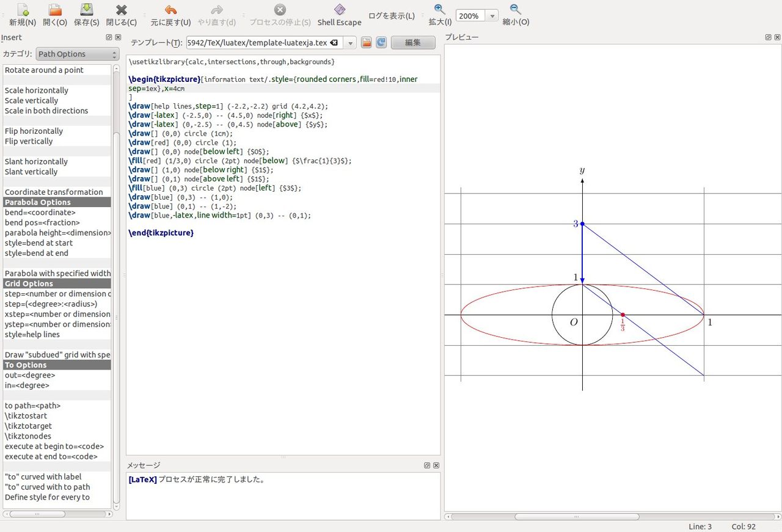782x532 pixels.
Task: Close the document with 閉じる(C)
Action: pos(122,15)
